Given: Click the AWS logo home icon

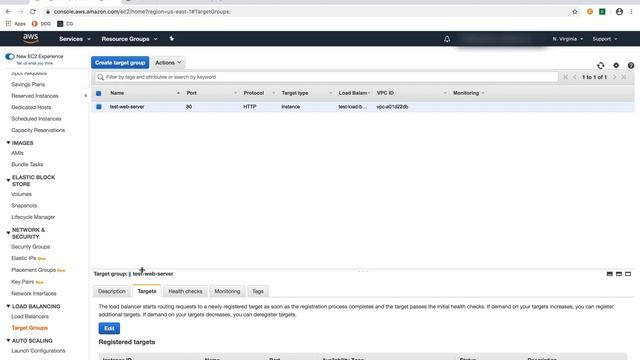Looking at the screenshot, I should click(31, 38).
